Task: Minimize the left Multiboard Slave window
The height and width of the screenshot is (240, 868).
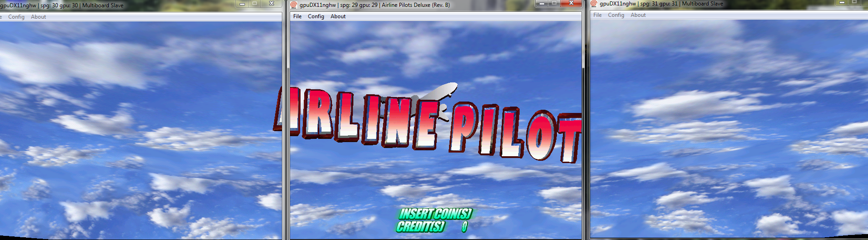Action: click(242, 4)
